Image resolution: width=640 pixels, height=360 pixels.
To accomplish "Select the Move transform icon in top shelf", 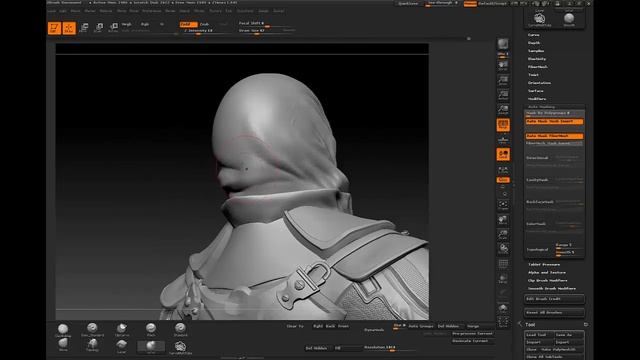I will tap(84, 28).
